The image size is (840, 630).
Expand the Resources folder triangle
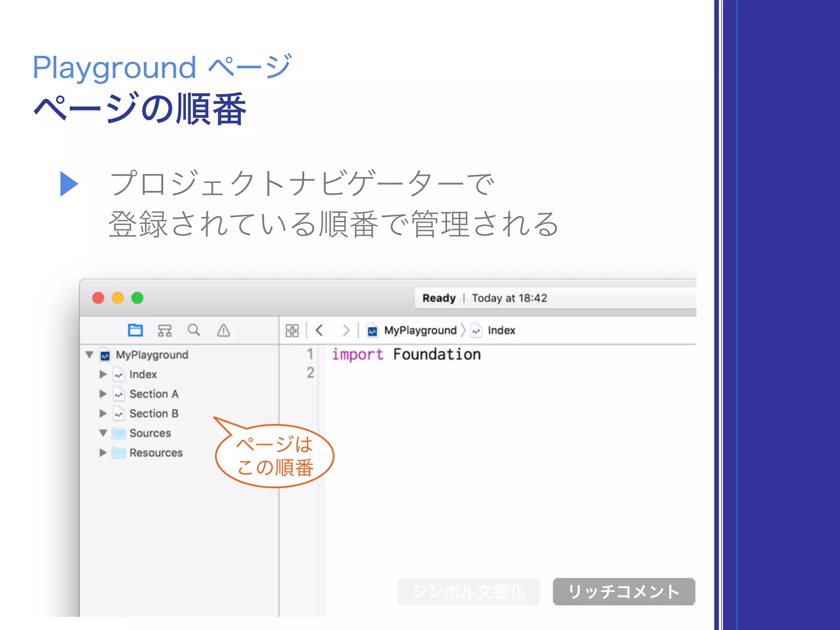click(x=103, y=453)
